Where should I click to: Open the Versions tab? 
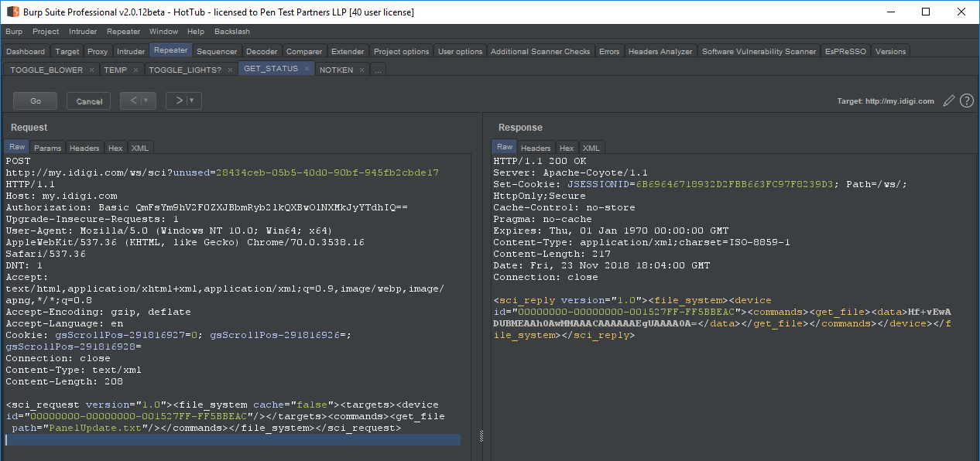click(890, 52)
